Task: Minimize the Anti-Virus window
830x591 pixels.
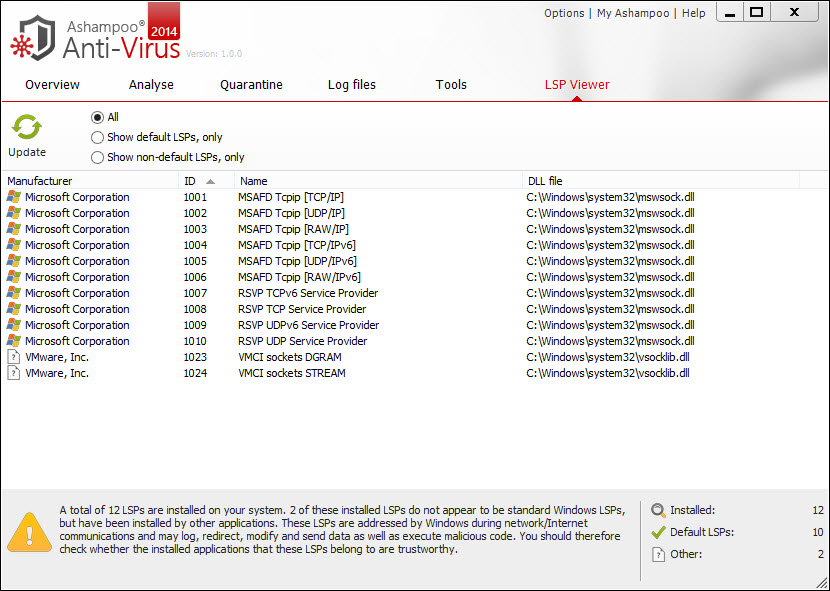Action: pos(730,13)
